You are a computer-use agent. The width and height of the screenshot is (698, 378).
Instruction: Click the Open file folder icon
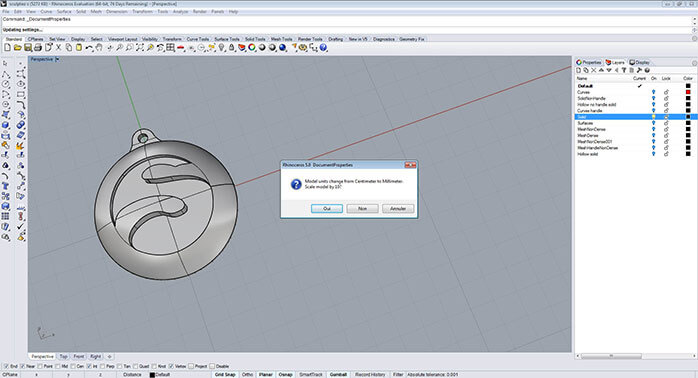[17, 47]
